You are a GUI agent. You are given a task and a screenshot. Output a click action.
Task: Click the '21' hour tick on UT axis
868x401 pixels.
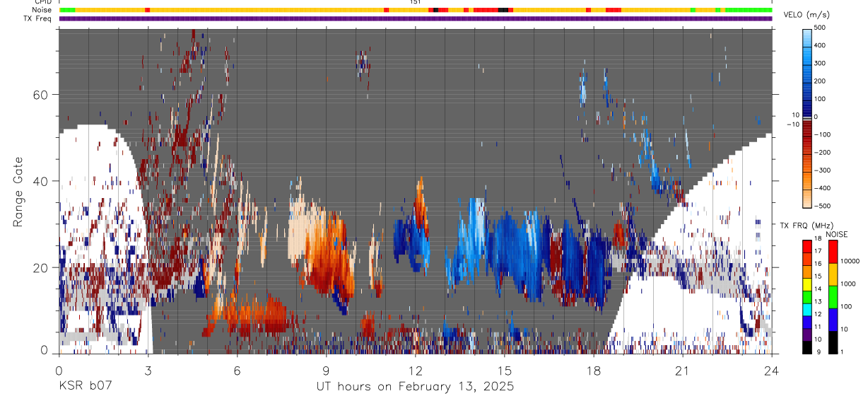tap(683, 370)
